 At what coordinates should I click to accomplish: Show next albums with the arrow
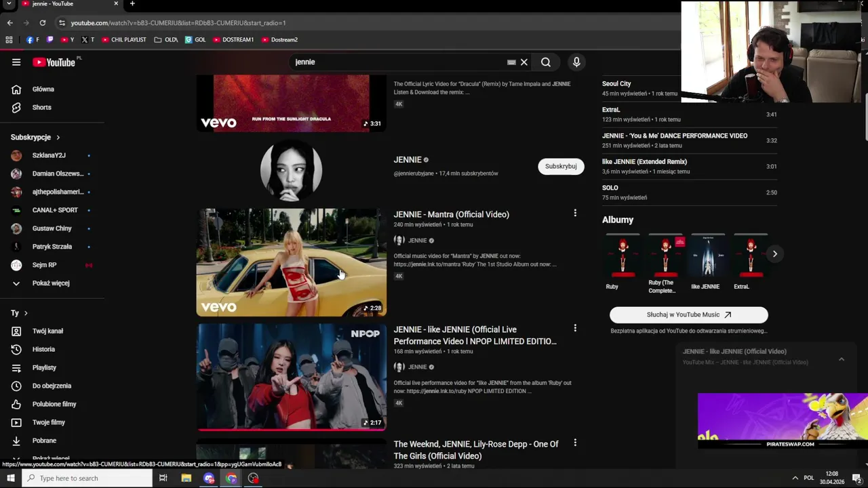coord(774,254)
